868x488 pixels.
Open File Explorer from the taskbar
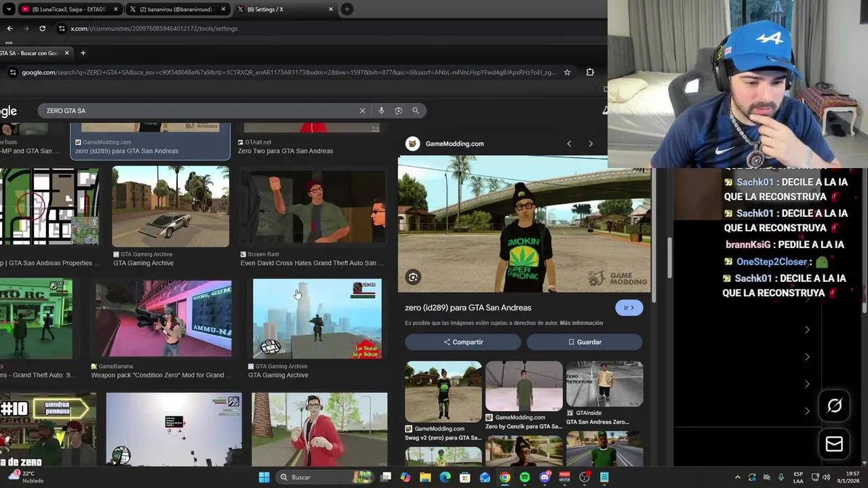point(425,477)
